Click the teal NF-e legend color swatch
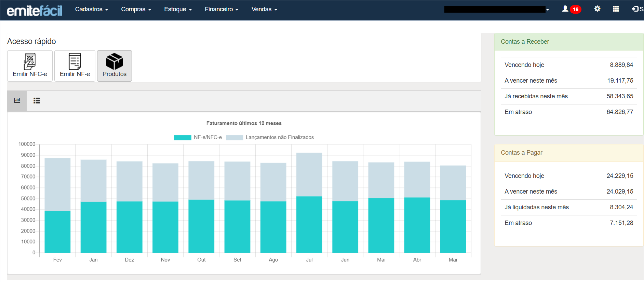Viewport: 644px width, 282px height. (183, 138)
